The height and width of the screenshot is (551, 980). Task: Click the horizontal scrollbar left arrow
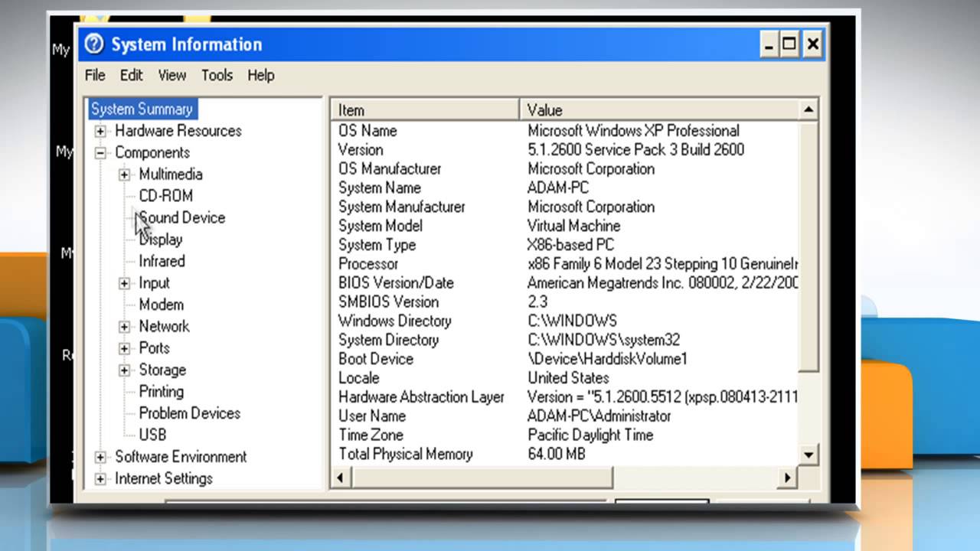(x=341, y=478)
